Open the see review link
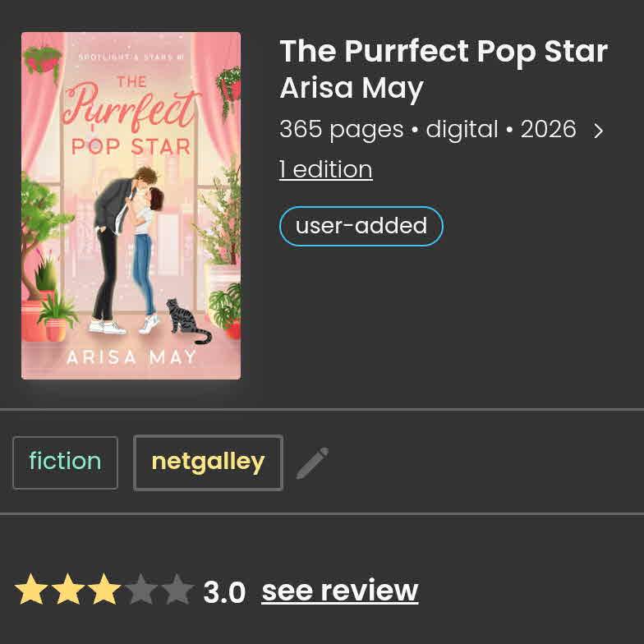644x644 pixels. coord(339,591)
